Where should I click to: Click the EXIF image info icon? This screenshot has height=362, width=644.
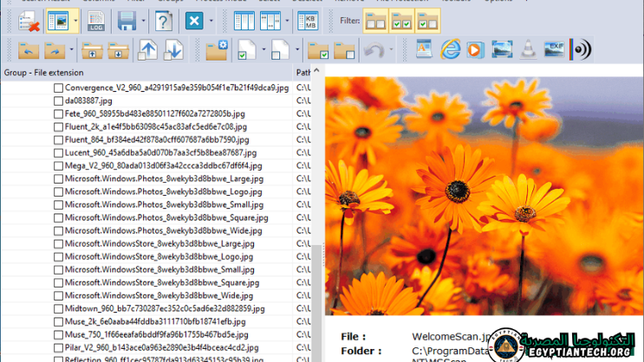click(x=555, y=50)
